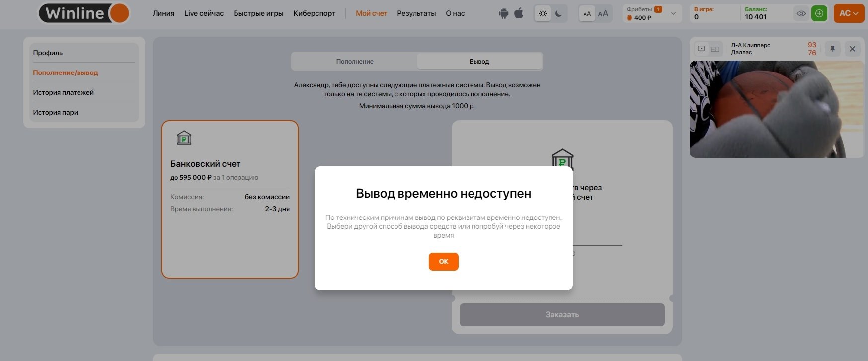Viewport: 868px width, 361px height.
Task: Click the Winline logo
Action: pos(84,13)
